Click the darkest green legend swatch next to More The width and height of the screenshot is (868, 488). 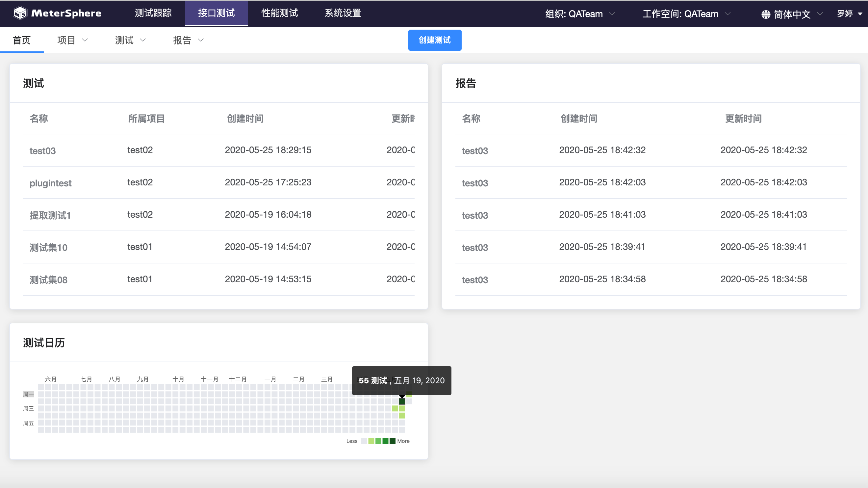393,441
